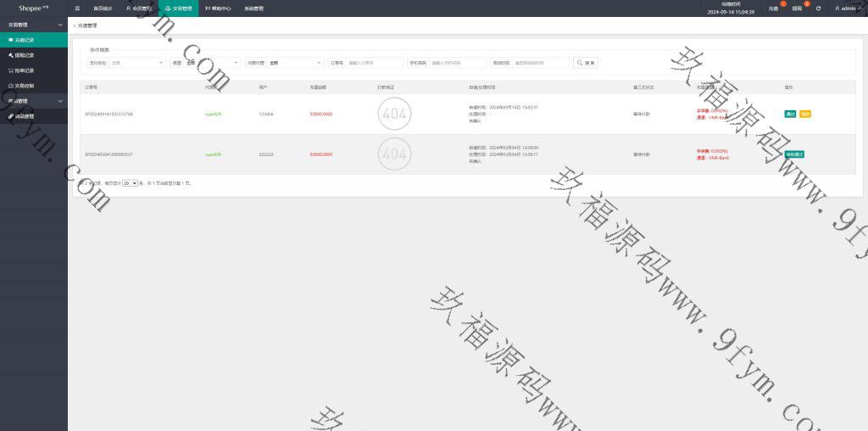
Task: Click the refresh icon in top bar
Action: point(818,8)
